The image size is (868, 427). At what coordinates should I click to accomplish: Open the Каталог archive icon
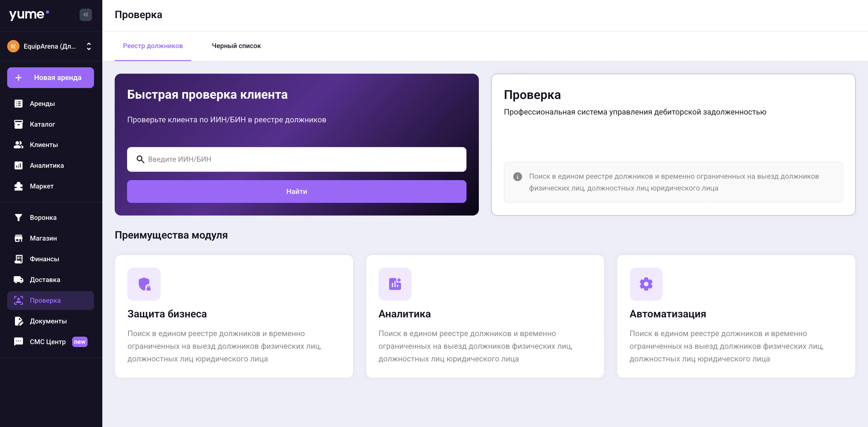[x=18, y=124]
